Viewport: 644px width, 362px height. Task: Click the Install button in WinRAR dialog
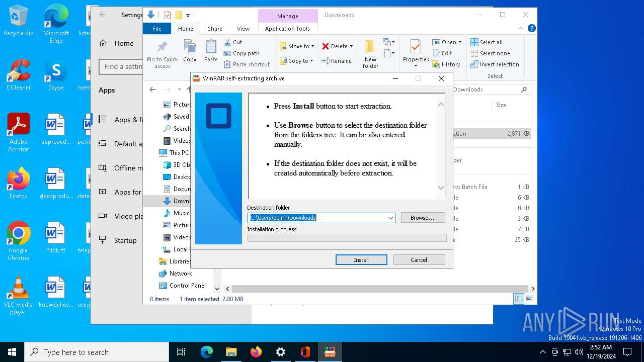coord(361,260)
